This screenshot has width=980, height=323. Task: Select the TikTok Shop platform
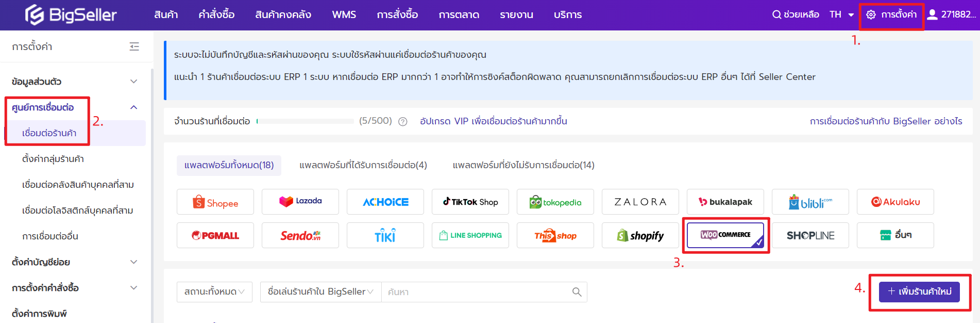tap(470, 202)
